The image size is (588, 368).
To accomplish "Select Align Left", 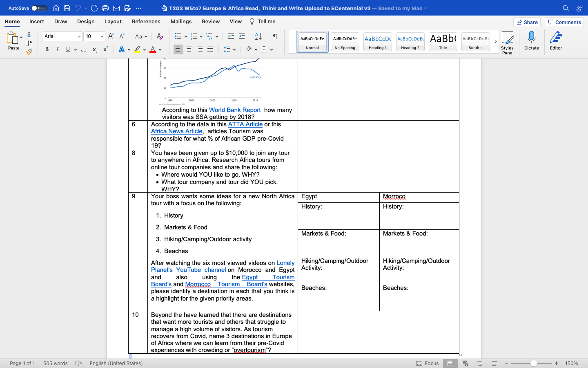I will point(178,49).
